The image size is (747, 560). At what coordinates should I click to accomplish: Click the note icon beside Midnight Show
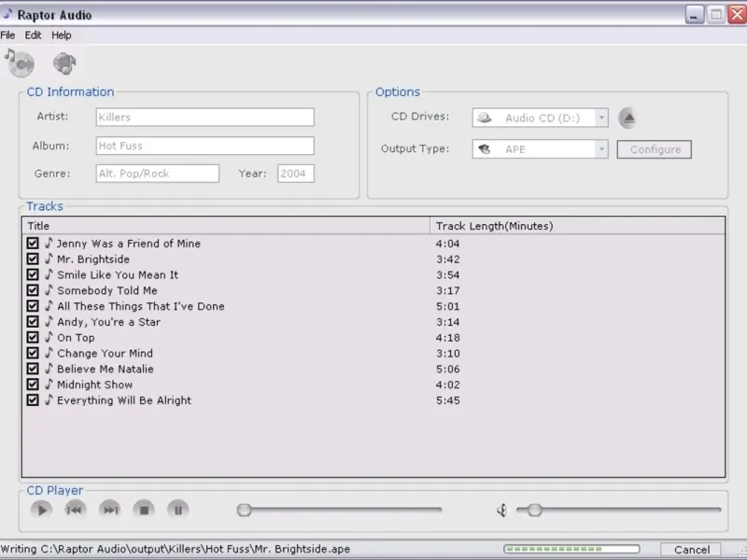[x=49, y=385]
